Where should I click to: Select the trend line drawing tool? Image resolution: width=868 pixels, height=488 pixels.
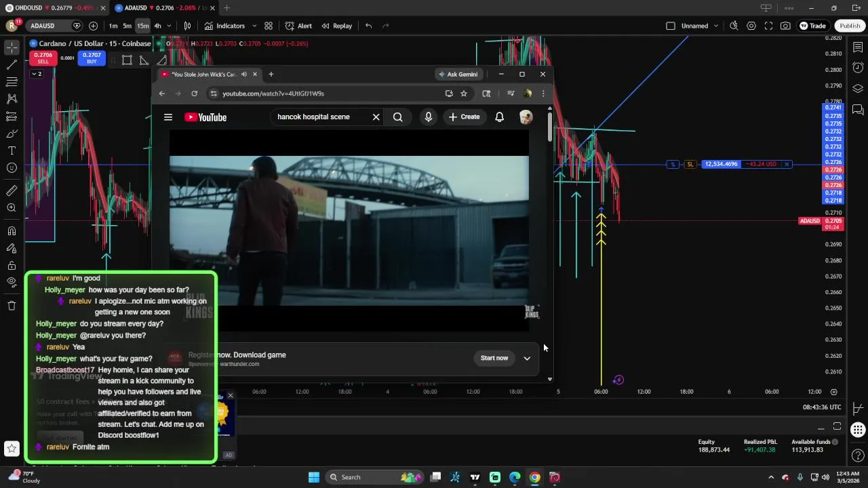pyautogui.click(x=12, y=65)
